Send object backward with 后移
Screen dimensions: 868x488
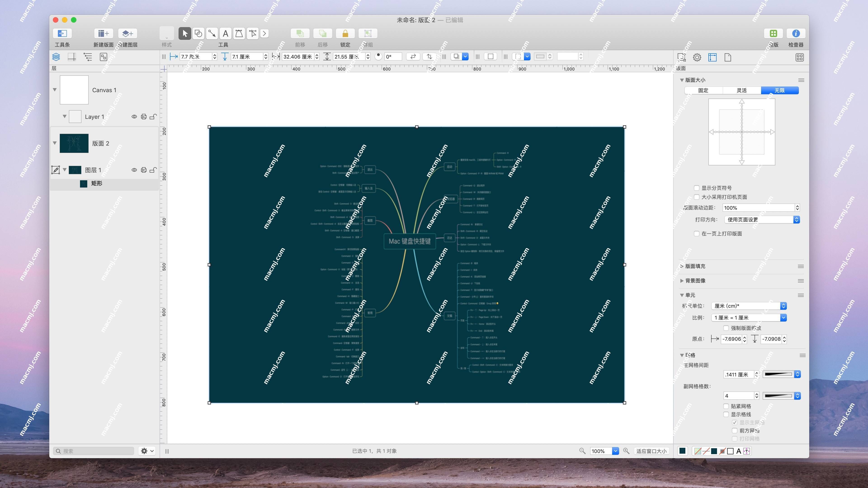click(x=323, y=33)
